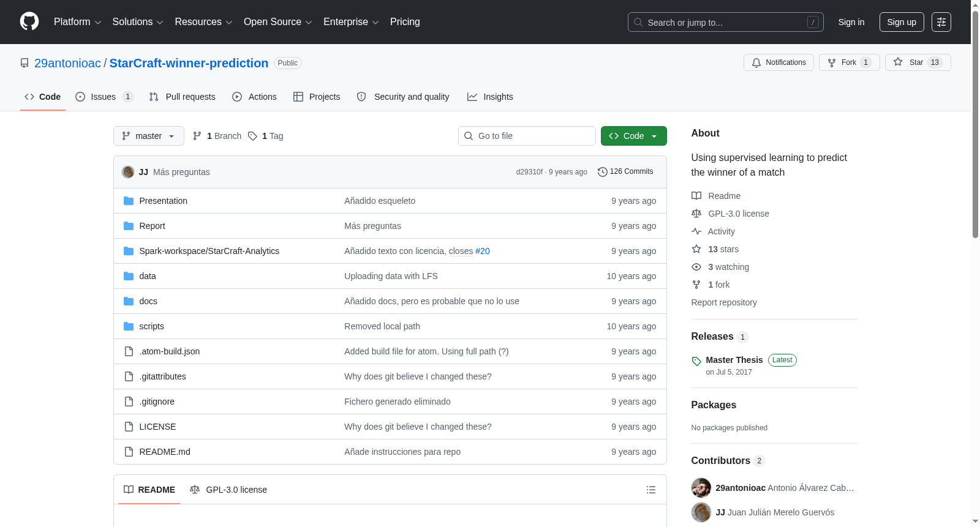Image resolution: width=980 pixels, height=527 pixels.
Task: Switch to the Code tab
Action: [x=43, y=97]
